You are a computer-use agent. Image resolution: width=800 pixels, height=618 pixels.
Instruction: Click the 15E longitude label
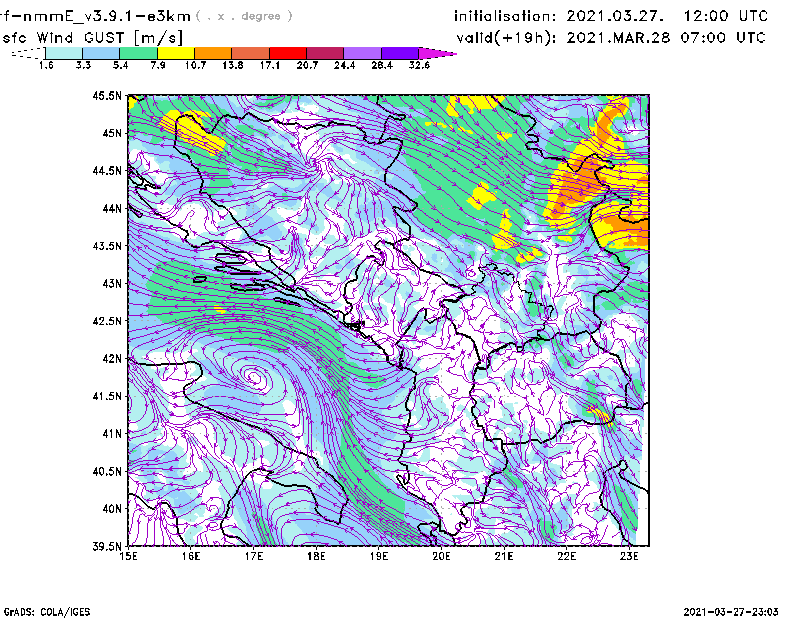tap(128, 556)
